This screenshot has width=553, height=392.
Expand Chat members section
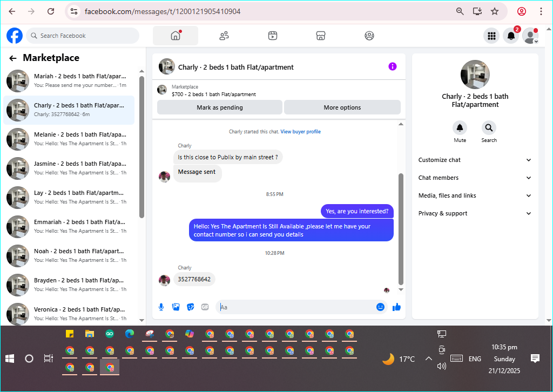(x=475, y=178)
